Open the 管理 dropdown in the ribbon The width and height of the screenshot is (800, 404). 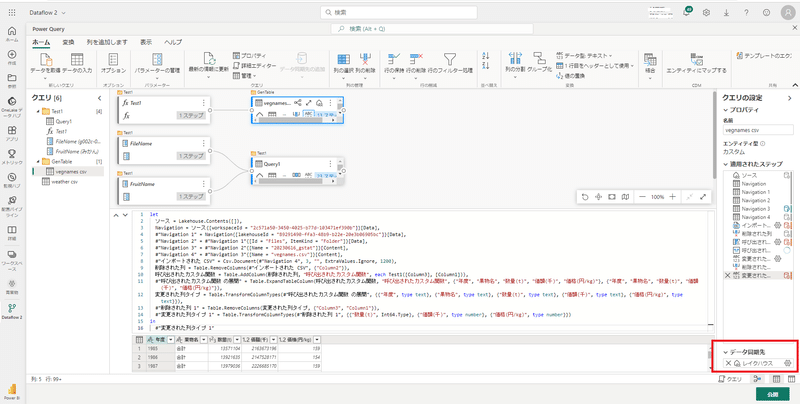[x=244, y=75]
